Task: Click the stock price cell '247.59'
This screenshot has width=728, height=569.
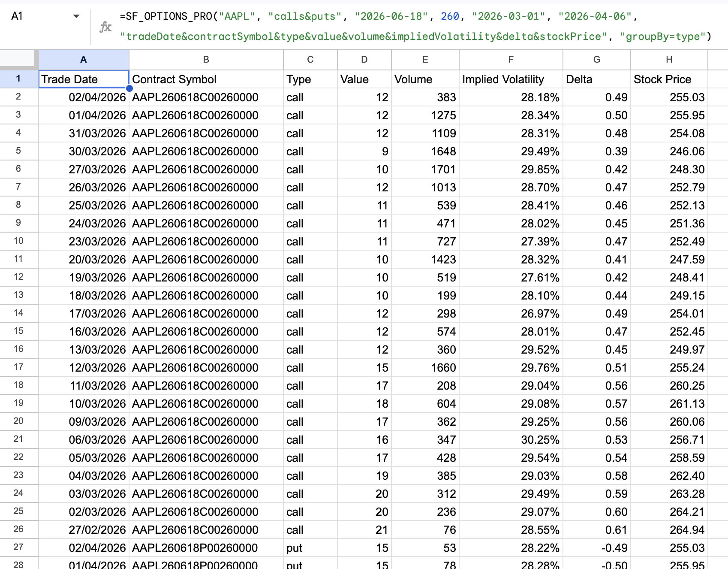Action: point(669,260)
